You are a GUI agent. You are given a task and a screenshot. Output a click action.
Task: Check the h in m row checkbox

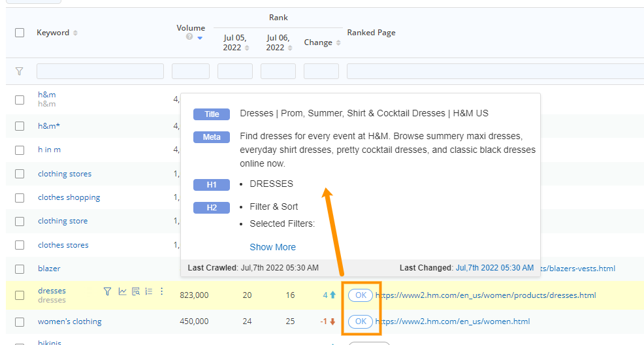(20, 150)
